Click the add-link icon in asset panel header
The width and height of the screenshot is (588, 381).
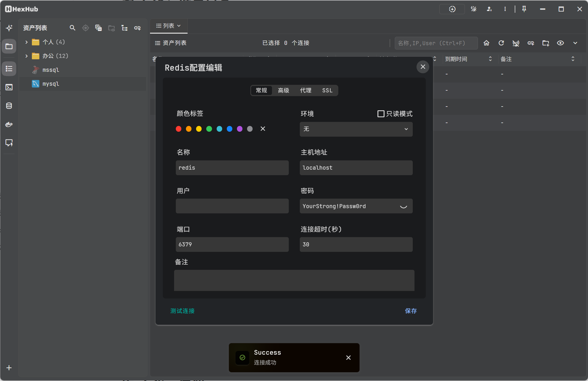(x=138, y=28)
